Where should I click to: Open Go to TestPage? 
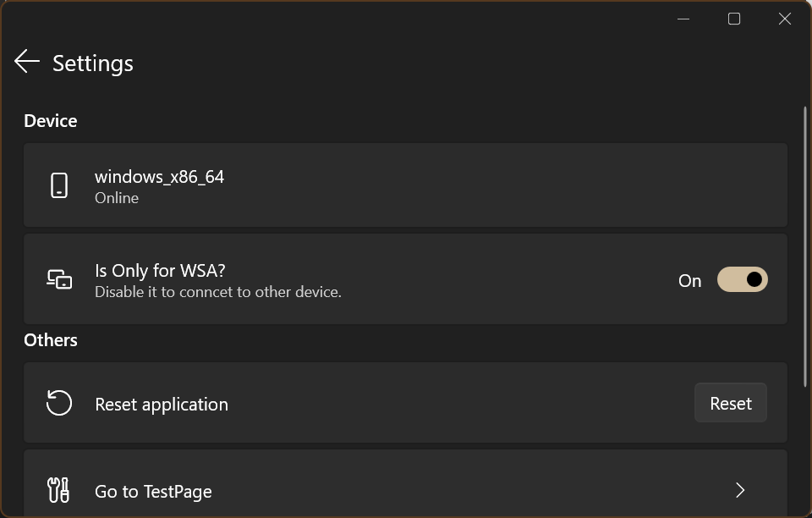tap(406, 490)
